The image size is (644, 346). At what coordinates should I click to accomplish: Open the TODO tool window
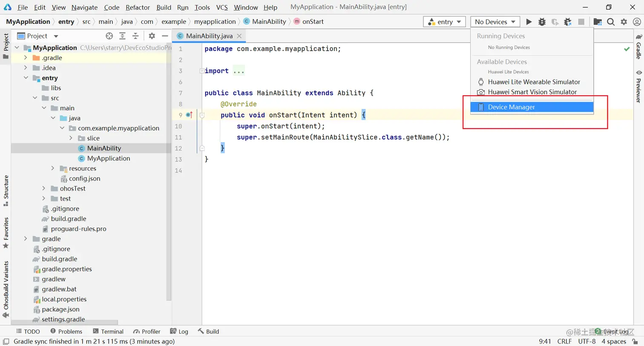click(x=28, y=332)
